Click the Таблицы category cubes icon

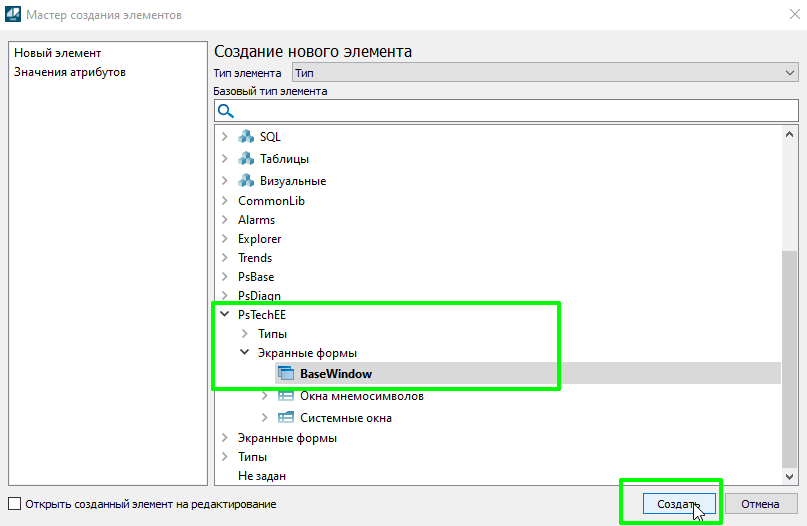[246, 159]
